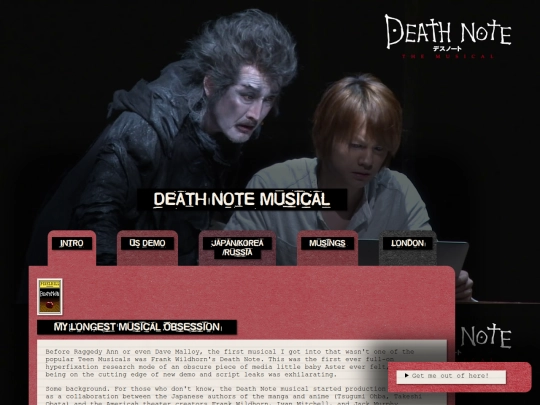Image resolution: width=540 pixels, height=405 pixels.
Task: Open the JAPAN/KOREA/RUSSIA tab
Action: (x=237, y=248)
